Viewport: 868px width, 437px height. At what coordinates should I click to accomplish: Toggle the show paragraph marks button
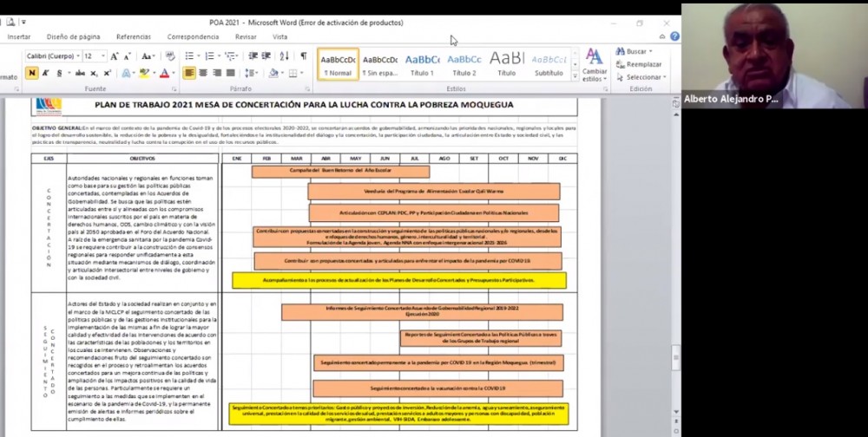tap(303, 56)
